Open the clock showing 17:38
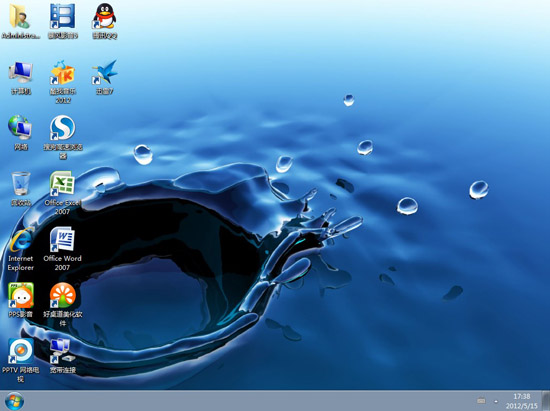Viewport: 550px width, 411px height. click(x=522, y=401)
